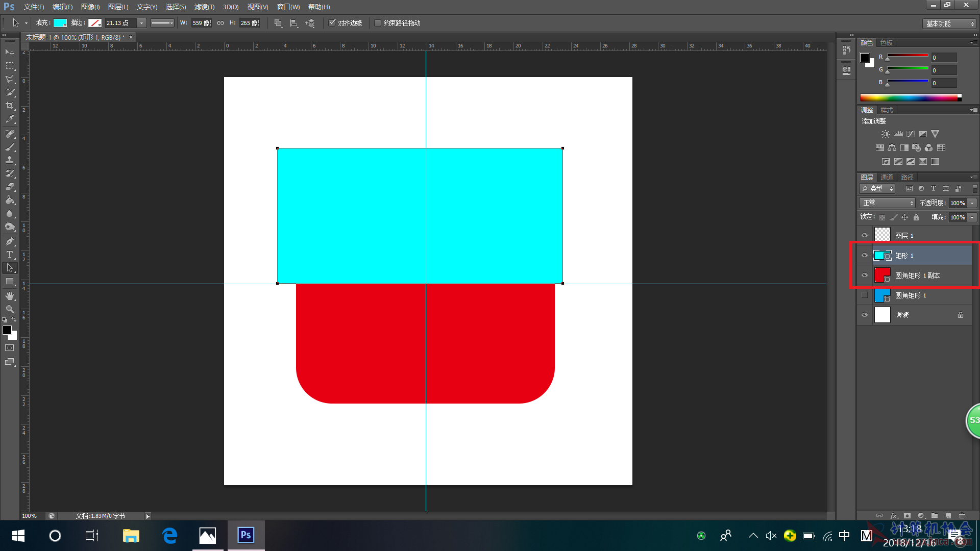Select the Rectangular Marquee tool
The image size is (980, 551).
[10, 66]
